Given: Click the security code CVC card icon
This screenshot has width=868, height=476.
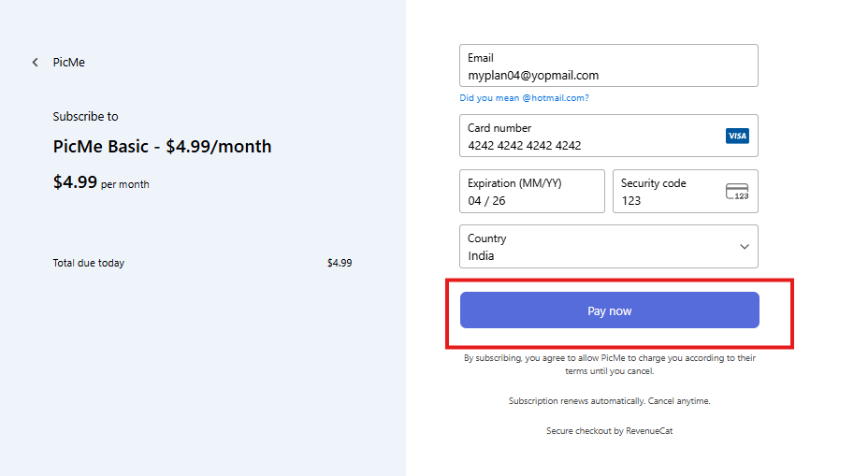Looking at the screenshot, I should click(x=737, y=192).
